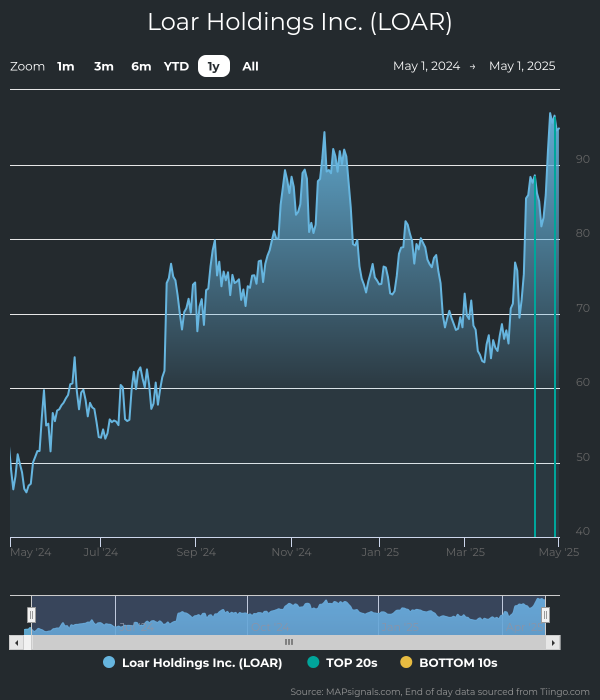Click the navigator scrollbar thumb
This screenshot has height=700, width=600.
click(288, 642)
